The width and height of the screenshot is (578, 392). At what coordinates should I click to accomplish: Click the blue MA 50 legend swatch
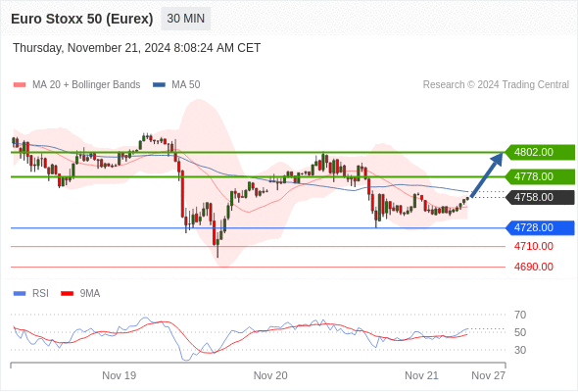pos(159,85)
